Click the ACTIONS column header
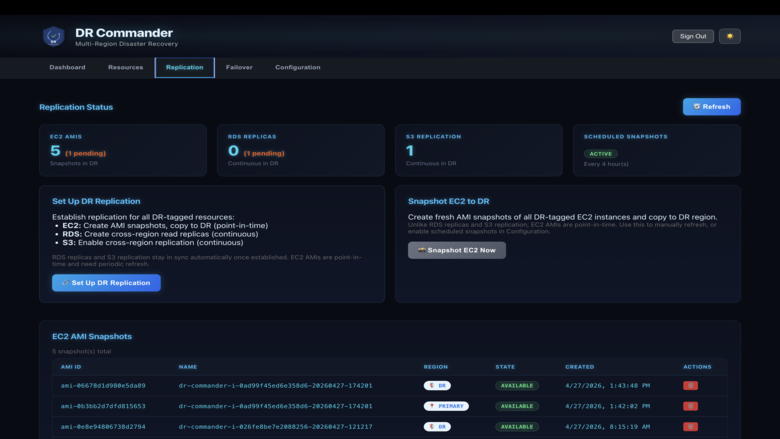 click(697, 367)
